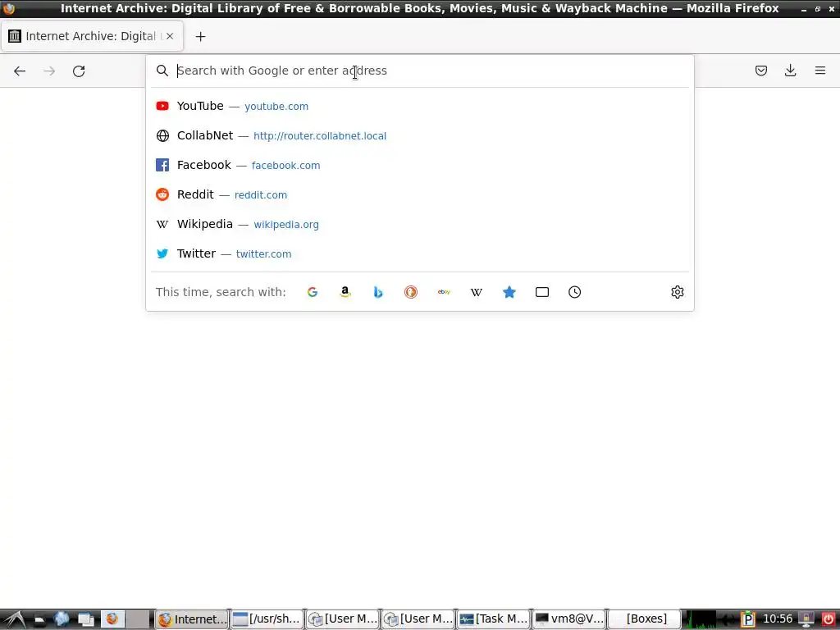Open the Downloads panel icon
This screenshot has height=630, width=840.
[x=790, y=71]
